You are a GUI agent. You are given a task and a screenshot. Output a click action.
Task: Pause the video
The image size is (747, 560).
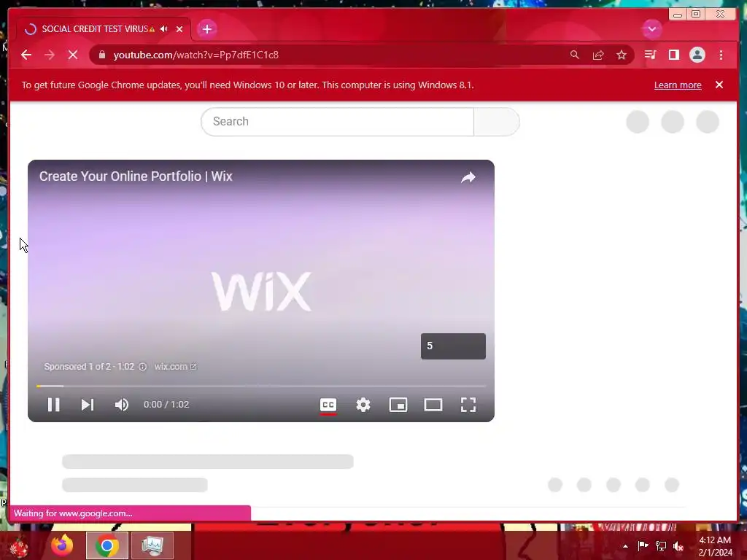tap(54, 404)
